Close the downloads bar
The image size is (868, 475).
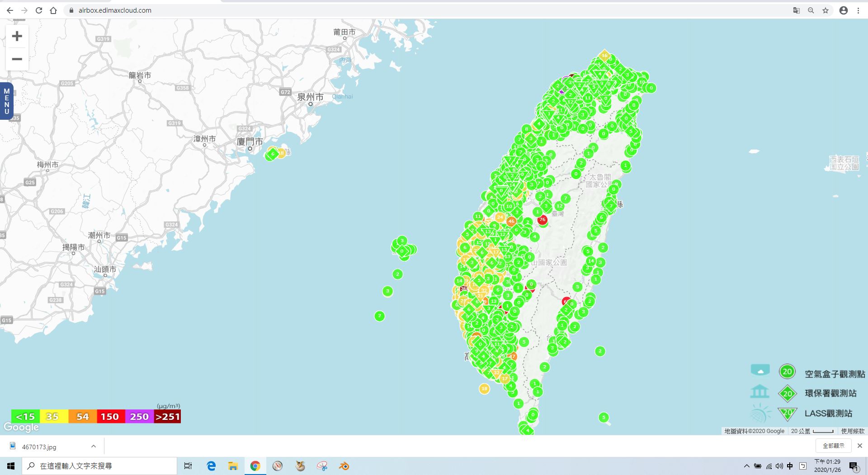click(x=860, y=446)
